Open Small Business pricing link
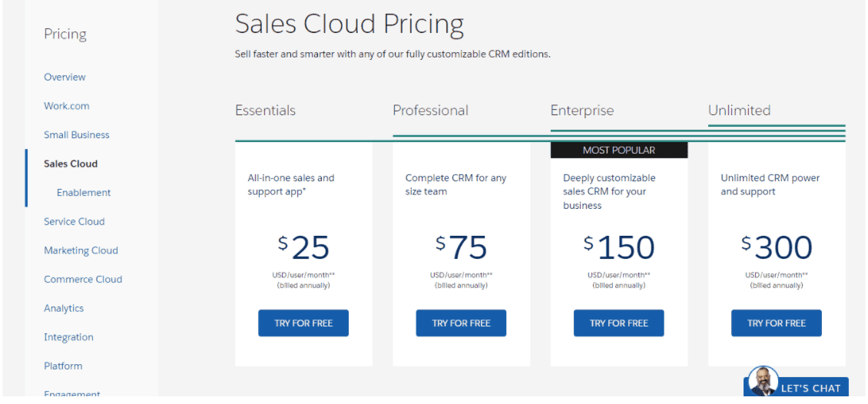Image resolution: width=868 pixels, height=404 pixels. 77,134
